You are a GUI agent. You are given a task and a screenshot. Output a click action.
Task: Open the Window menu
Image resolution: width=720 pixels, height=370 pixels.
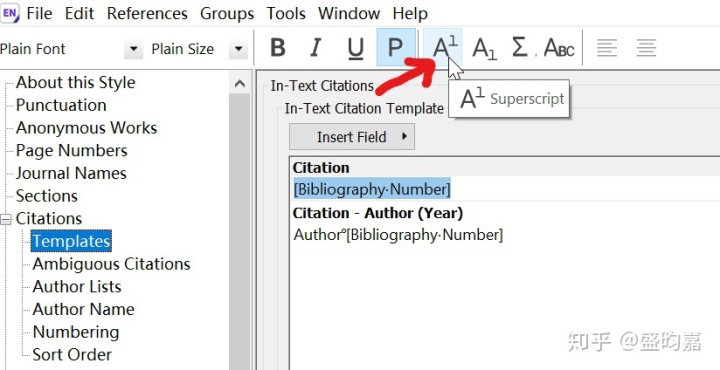pos(349,13)
